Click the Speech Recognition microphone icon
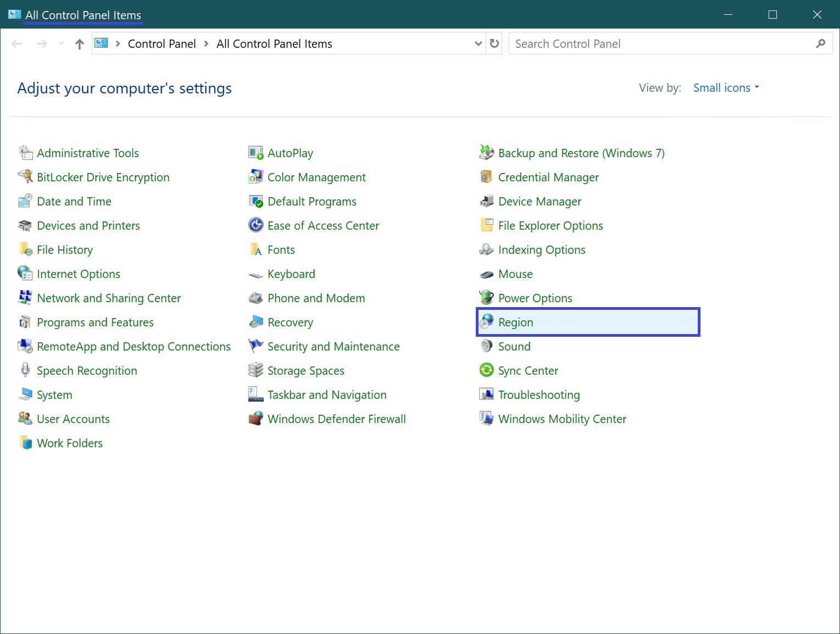Screen dimensions: 840x634 pos(25,370)
